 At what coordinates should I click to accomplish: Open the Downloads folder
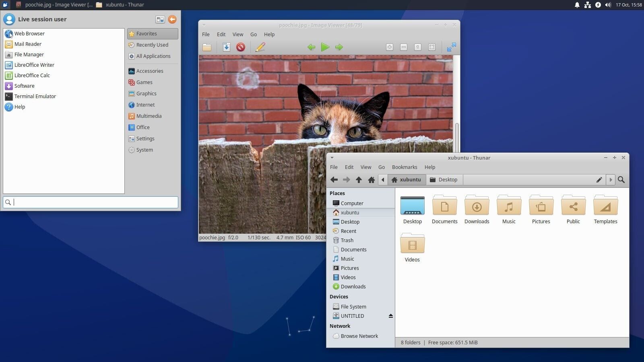pyautogui.click(x=477, y=209)
